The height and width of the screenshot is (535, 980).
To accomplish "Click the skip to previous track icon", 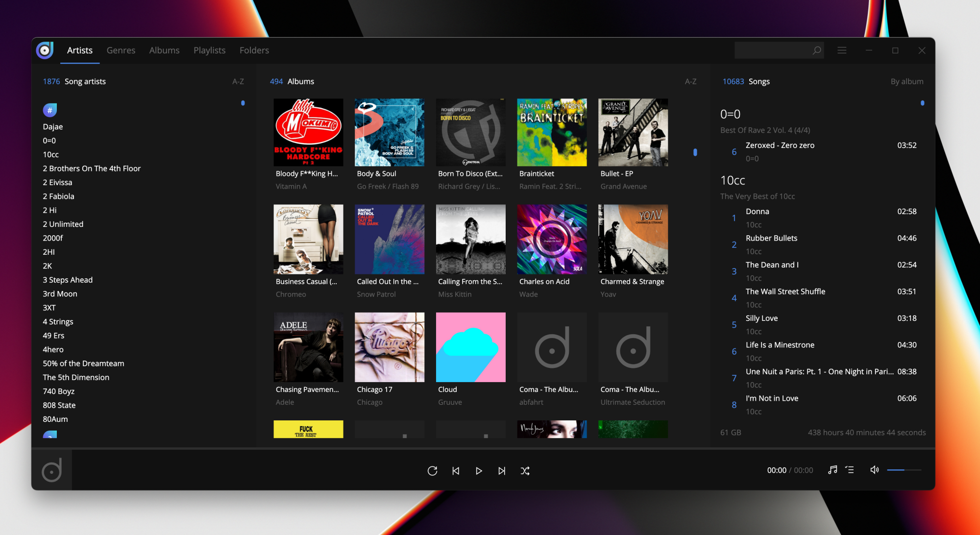I will coord(456,470).
